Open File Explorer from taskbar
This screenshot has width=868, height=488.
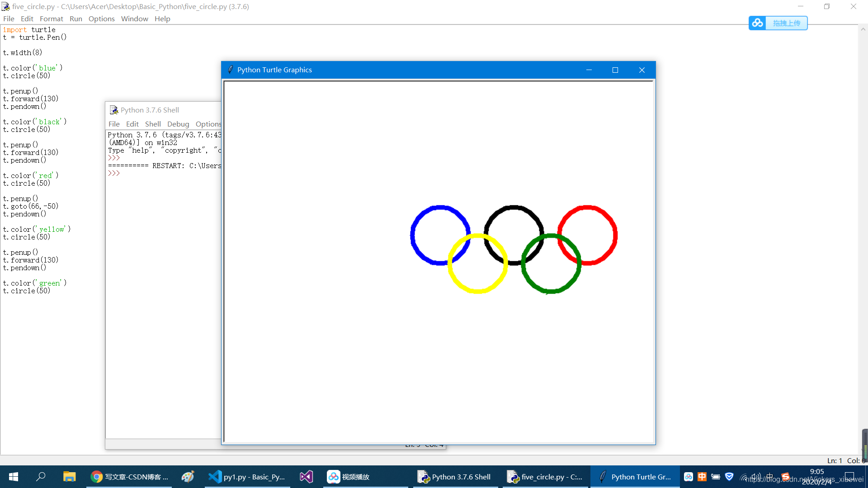tap(69, 477)
